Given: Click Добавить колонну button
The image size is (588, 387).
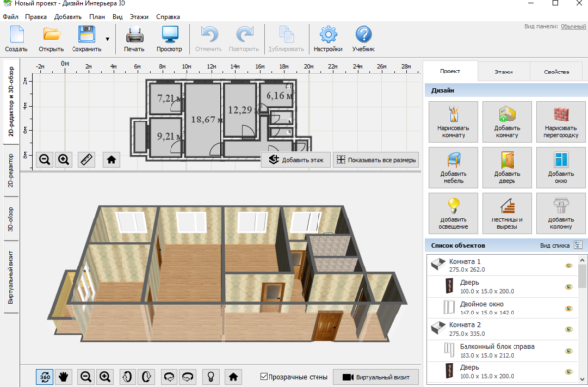Looking at the screenshot, I should tap(561, 214).
